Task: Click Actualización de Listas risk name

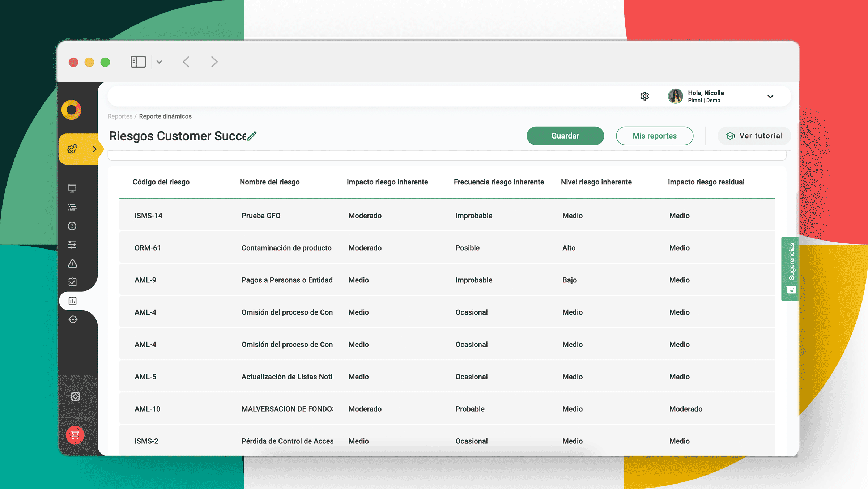Action: point(287,377)
